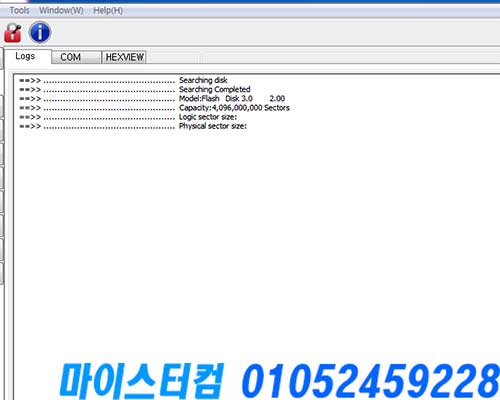
Task: Click the '==>>' prefix of the first log line
Action: point(30,80)
